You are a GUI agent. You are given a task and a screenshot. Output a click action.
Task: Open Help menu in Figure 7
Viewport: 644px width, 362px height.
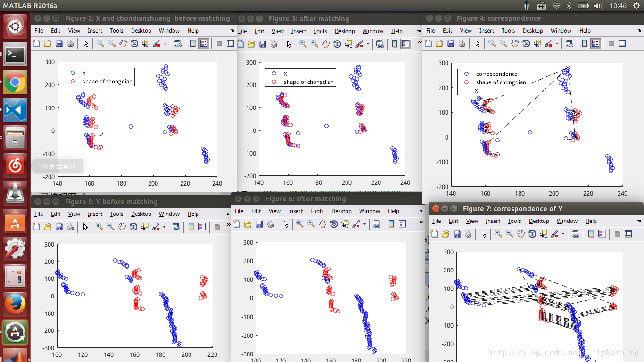click(591, 221)
